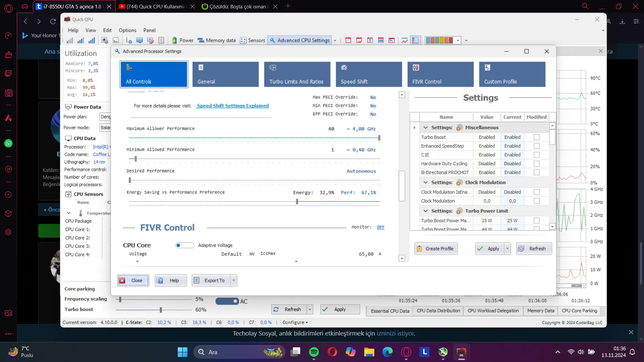Click the screenshot gear icon in toolbar
Viewport: 644px width, 362px height.
click(105, 41)
